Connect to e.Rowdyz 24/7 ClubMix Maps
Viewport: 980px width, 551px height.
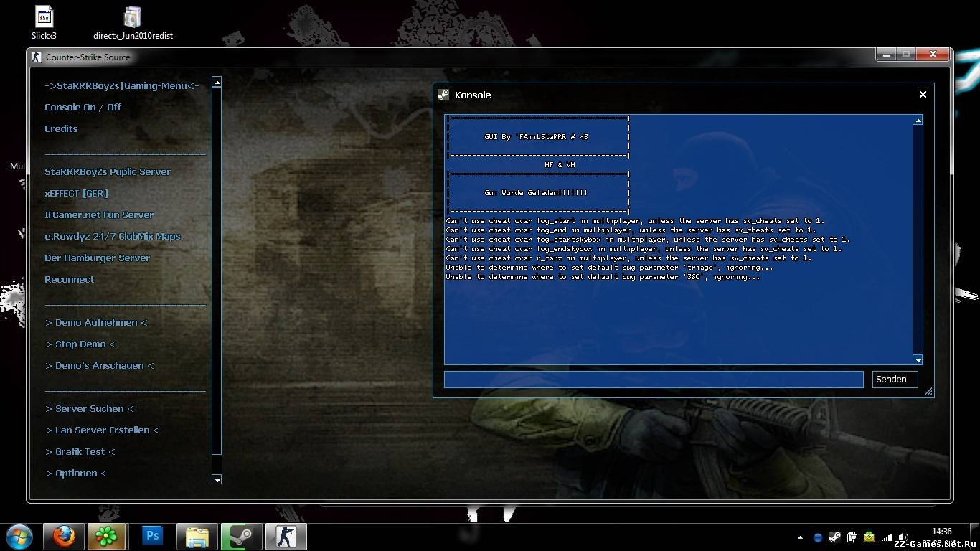click(x=113, y=236)
